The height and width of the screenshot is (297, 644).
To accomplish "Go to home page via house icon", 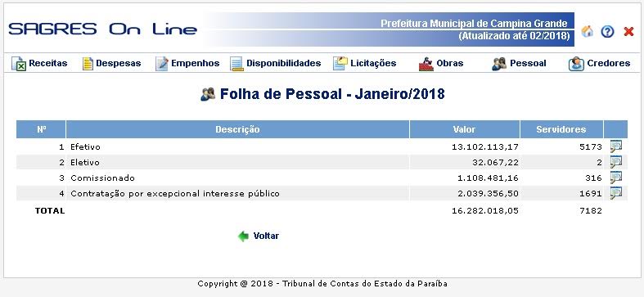I will 588,31.
